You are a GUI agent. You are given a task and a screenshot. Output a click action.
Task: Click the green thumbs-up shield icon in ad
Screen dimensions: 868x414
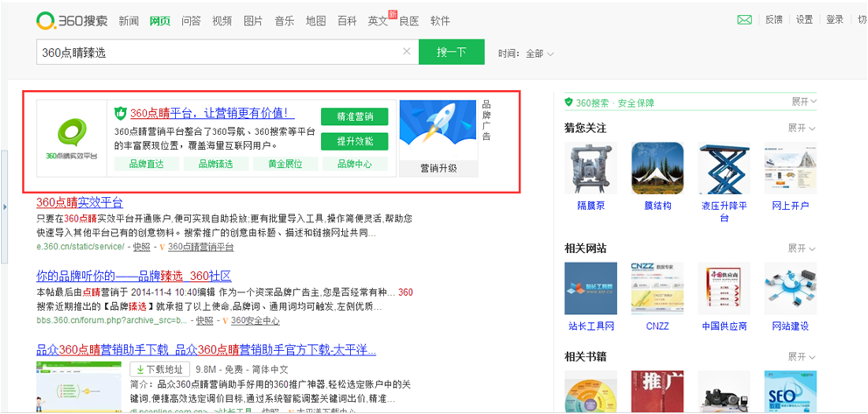point(121,114)
